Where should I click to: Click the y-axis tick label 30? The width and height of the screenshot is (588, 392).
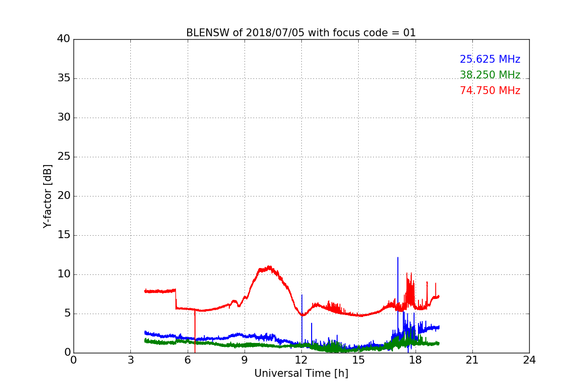64,118
